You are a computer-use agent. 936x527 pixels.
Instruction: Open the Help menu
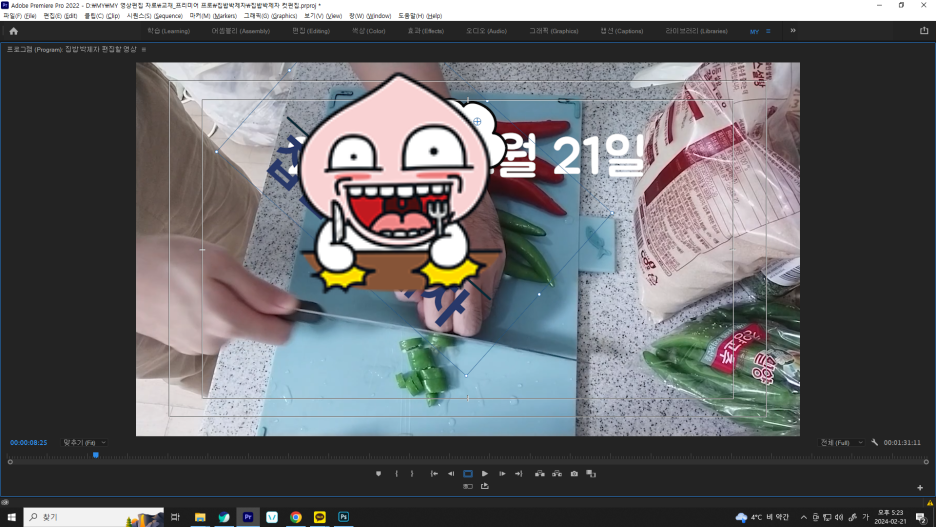tap(420, 16)
